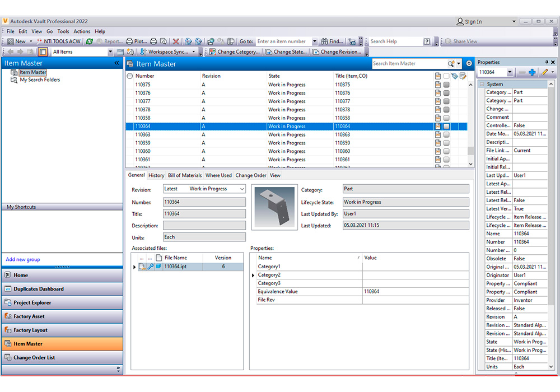Viewport: 560px width, 392px height.
Task: Click the Search Help question icon
Action: 427,41
